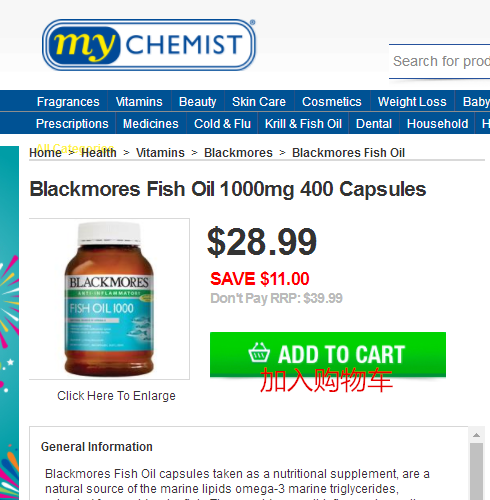Go to the Medicines category
This screenshot has height=500, width=490.
(x=151, y=124)
